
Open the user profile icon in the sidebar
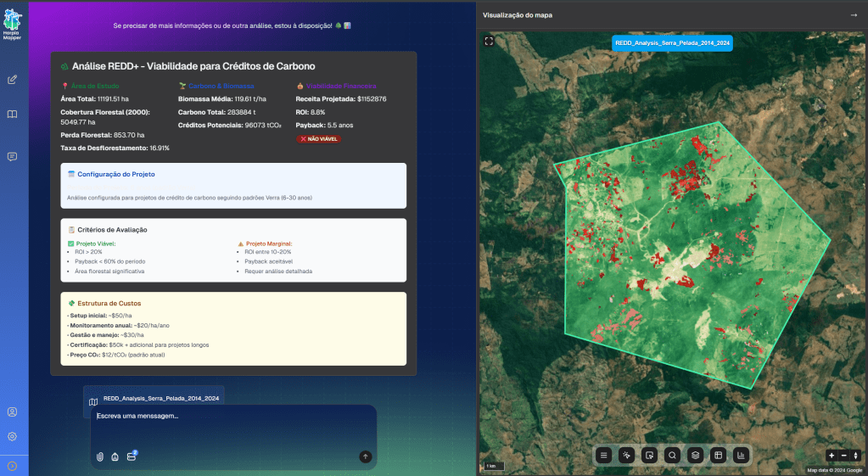click(13, 412)
